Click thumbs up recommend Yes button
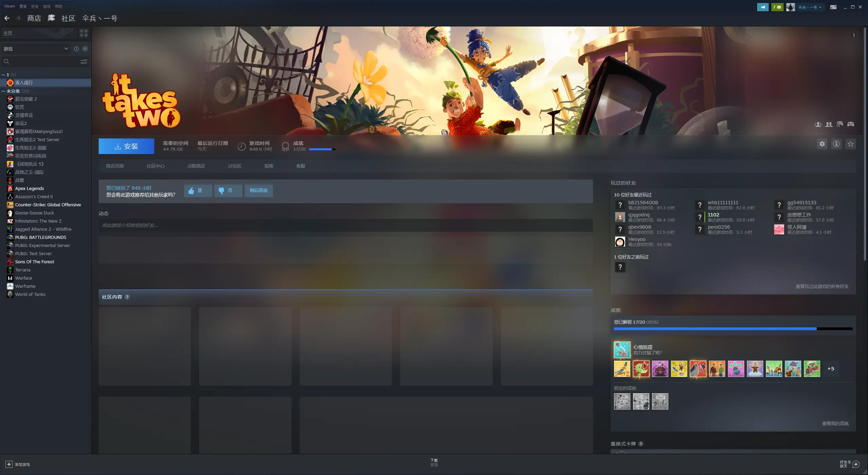Screen dimensions: 868x475 coord(198,191)
